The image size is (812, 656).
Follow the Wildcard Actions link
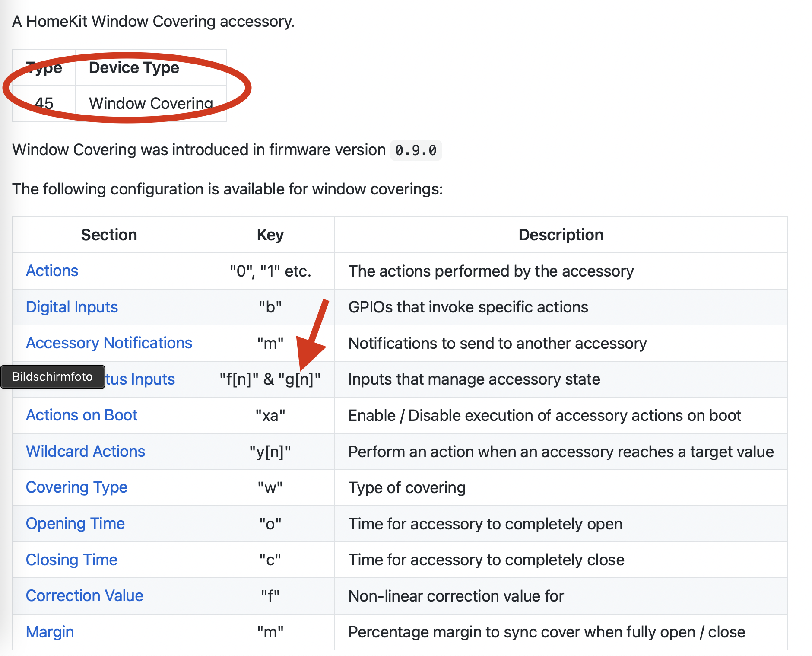(86, 452)
